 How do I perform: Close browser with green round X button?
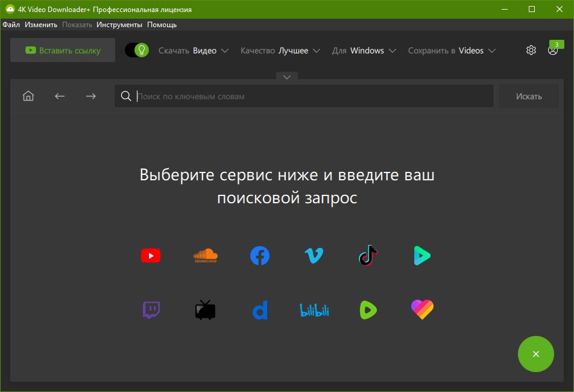[x=535, y=354]
